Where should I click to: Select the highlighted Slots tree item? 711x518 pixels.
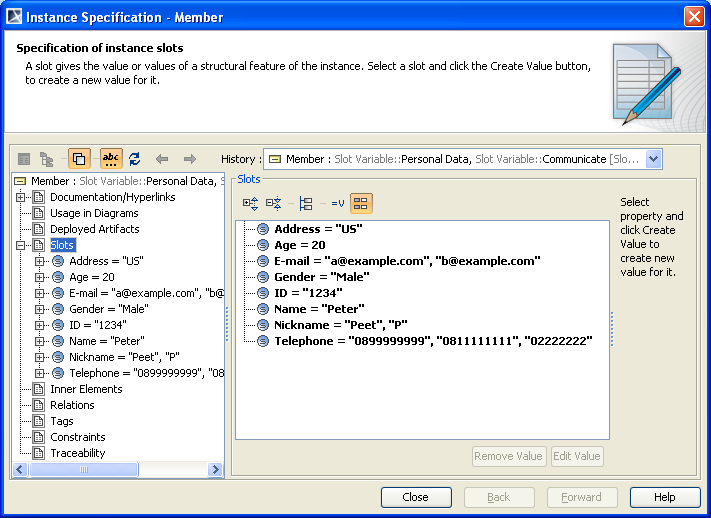click(62, 245)
